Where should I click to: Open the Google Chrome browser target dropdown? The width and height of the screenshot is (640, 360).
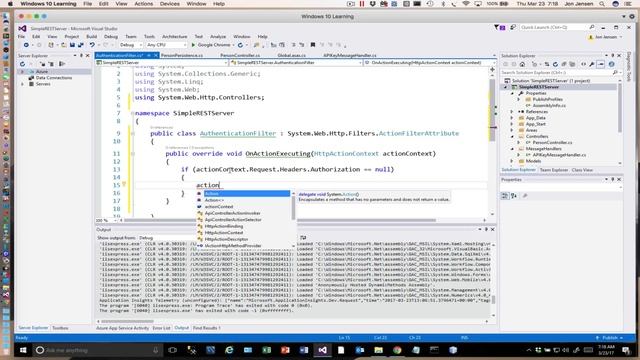pos(233,45)
